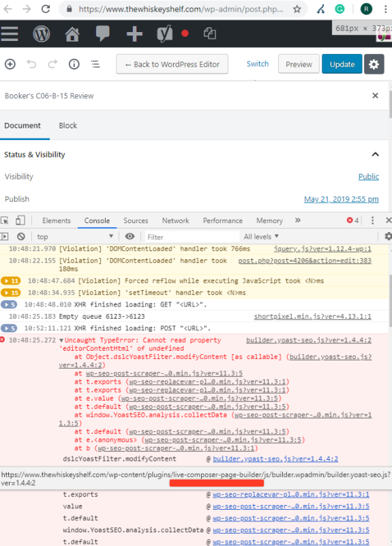The width and height of the screenshot is (392, 546).
Task: Bookmark this page with the star icon
Action: 297,9
